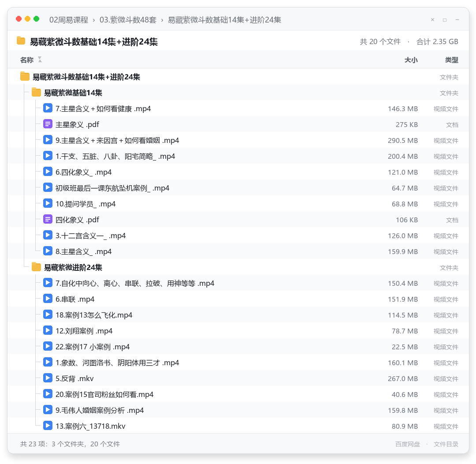Click video icon for 9.主星含义+来因宫+如何看婚姻.mp4
476x464 pixels.
48,140
